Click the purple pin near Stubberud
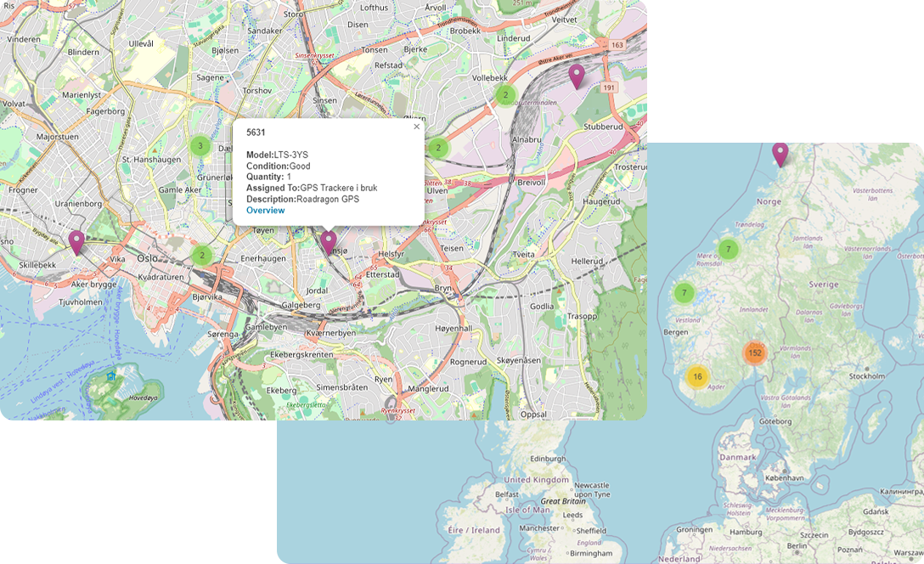924x564 pixels. tap(577, 76)
